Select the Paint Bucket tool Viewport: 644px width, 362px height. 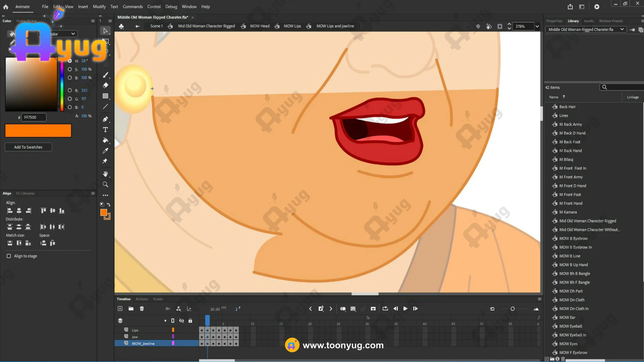pos(105,140)
